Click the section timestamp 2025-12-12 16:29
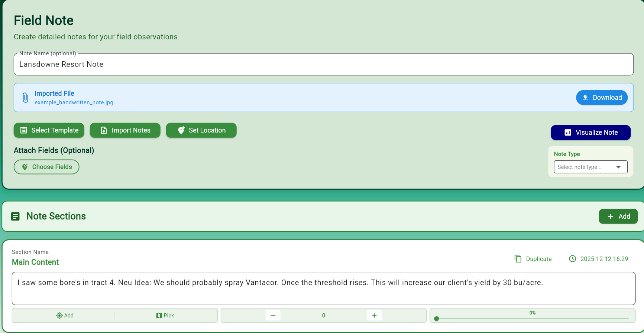This screenshot has height=333, width=644. pyautogui.click(x=598, y=259)
